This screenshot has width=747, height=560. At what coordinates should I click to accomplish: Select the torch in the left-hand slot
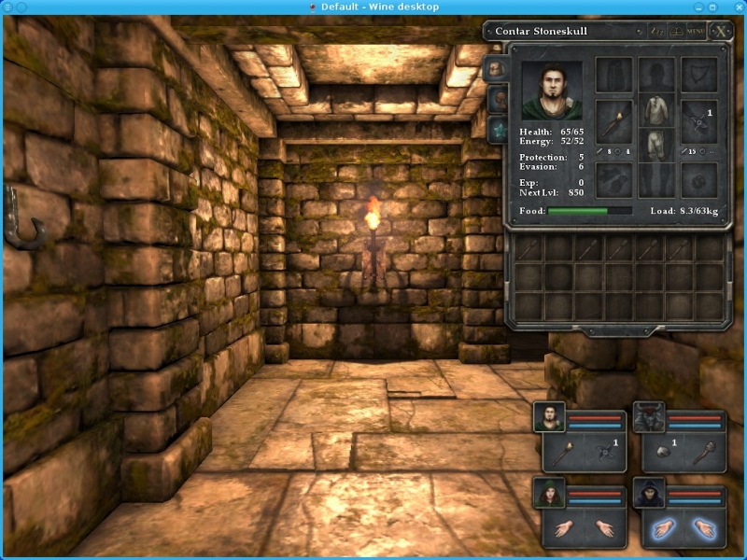[613, 122]
